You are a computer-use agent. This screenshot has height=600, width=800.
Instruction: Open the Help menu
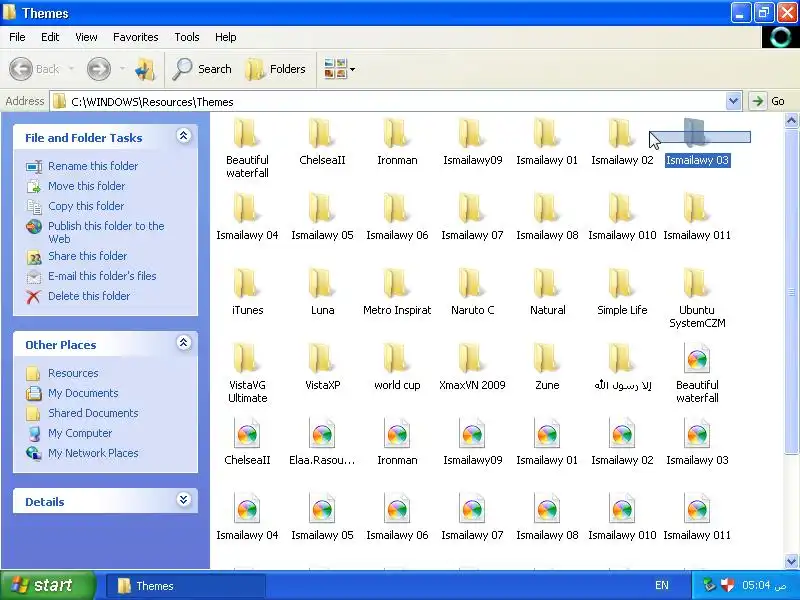click(x=226, y=37)
